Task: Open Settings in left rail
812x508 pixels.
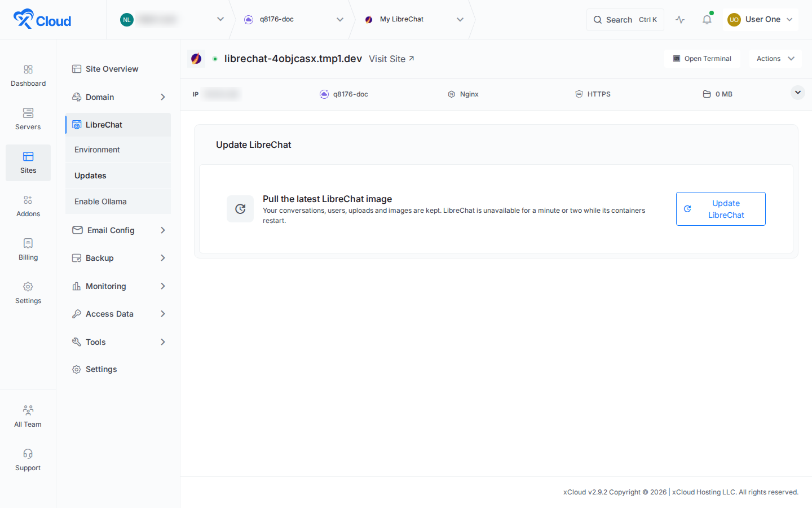Action: click(28, 293)
